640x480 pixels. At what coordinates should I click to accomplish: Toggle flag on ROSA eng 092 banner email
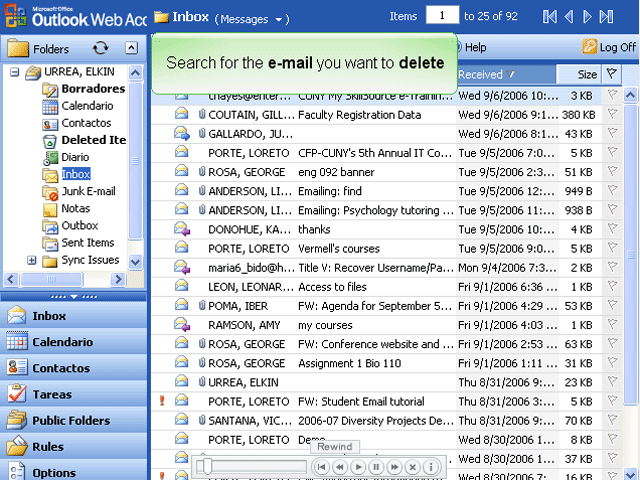pos(612,172)
